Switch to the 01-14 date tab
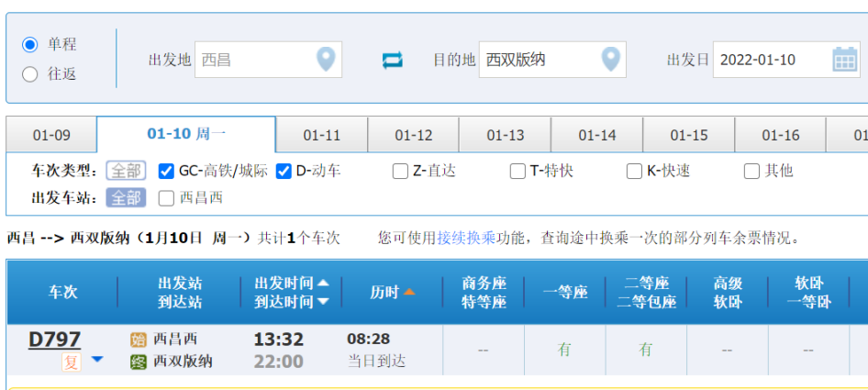Image resolution: width=868 pixels, height=390 pixels. tap(596, 136)
